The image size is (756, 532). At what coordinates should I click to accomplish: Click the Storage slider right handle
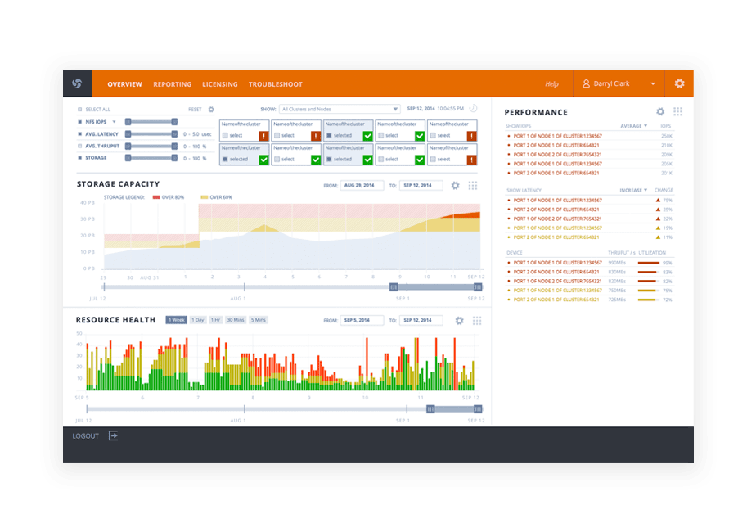pyautogui.click(x=174, y=158)
